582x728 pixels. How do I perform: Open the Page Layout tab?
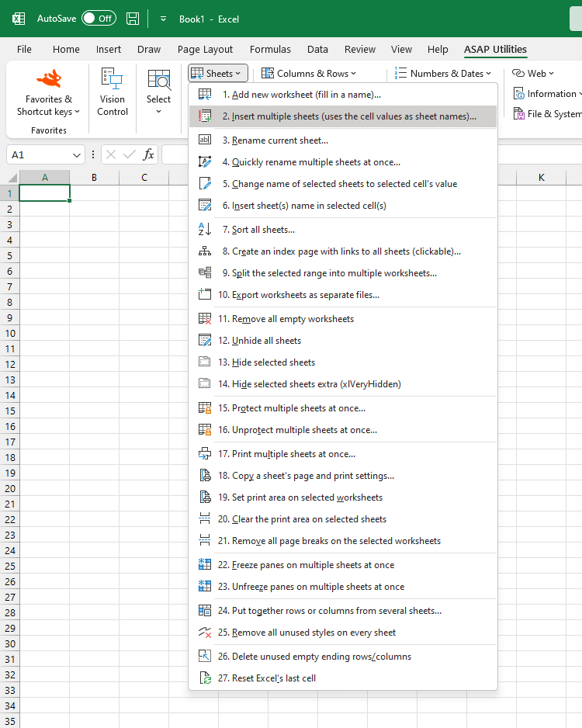click(x=205, y=49)
